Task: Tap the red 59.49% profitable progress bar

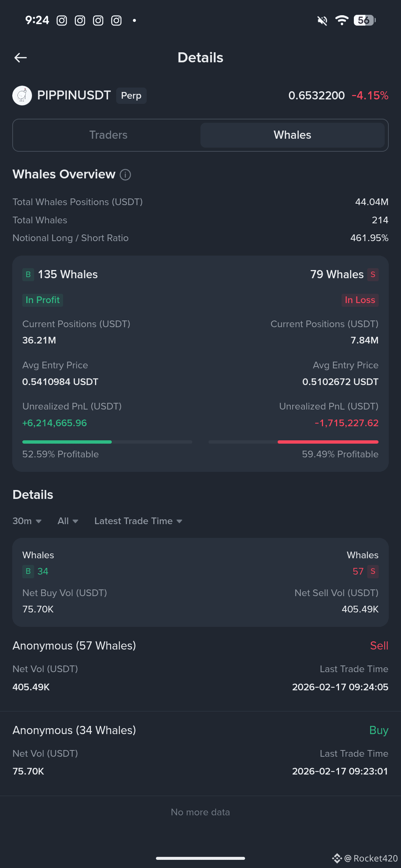Action: point(294,442)
